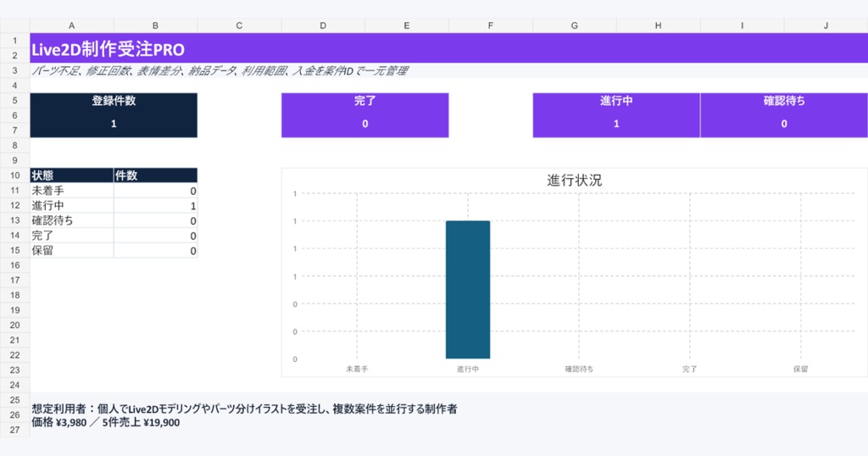Click the 進行状況 chart title
This screenshot has width=868, height=456.
point(574,180)
